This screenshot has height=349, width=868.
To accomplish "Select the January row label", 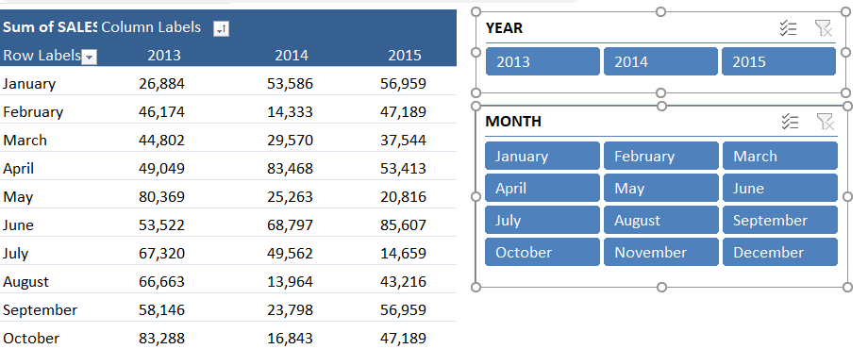I will tap(29, 84).
